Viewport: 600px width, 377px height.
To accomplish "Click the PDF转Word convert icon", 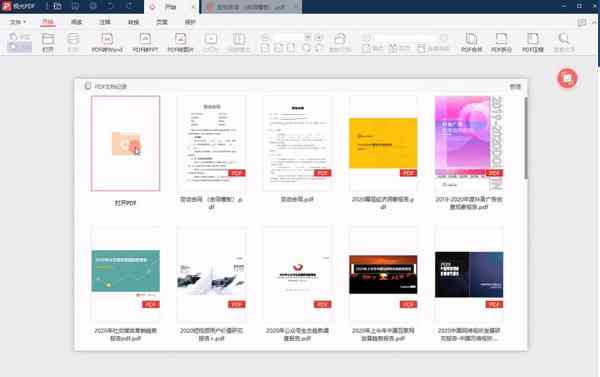I will tap(107, 39).
